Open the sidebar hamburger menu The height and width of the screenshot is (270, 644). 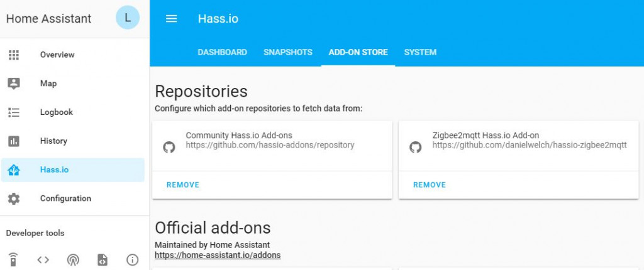[x=172, y=19]
